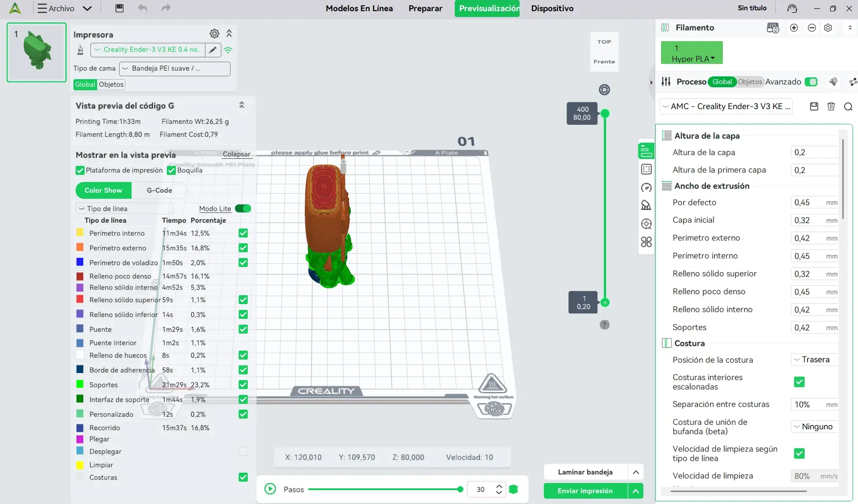Click the Color Show button
The width and height of the screenshot is (858, 504).
(103, 191)
